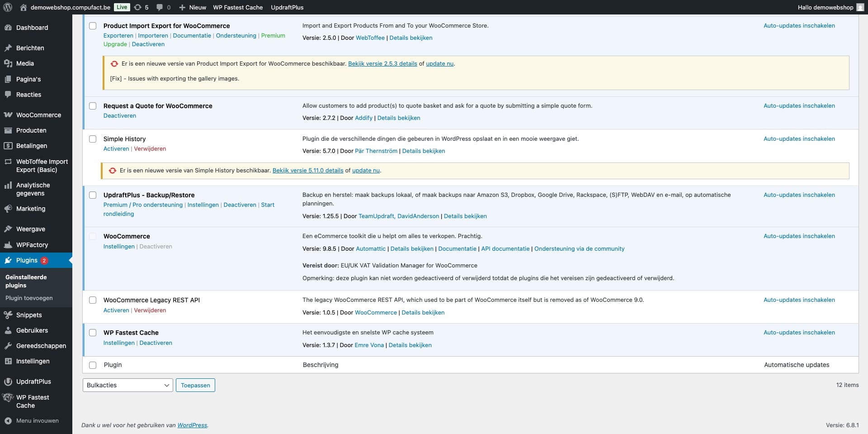Click the Weergave brush icon

8,229
